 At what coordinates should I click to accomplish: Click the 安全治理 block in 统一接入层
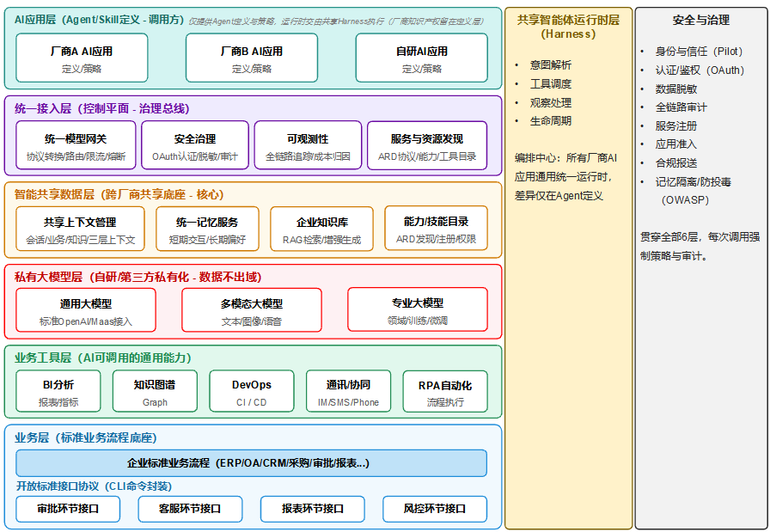click(x=195, y=145)
